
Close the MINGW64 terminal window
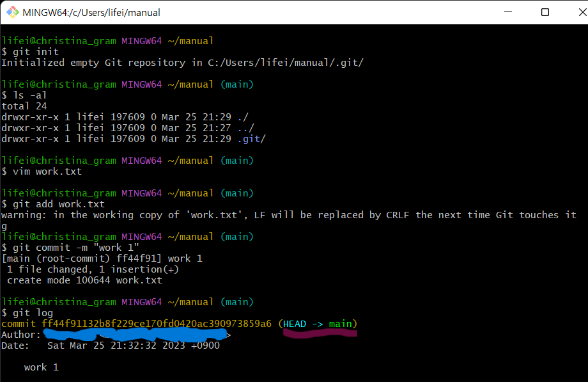(x=582, y=12)
